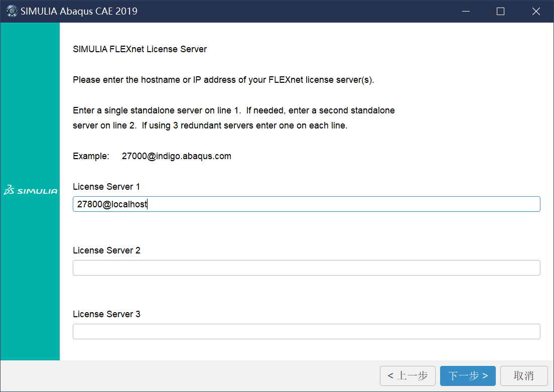Focus the License Server 1 input field
Viewport: 554px width, 392px height.
pyautogui.click(x=306, y=204)
